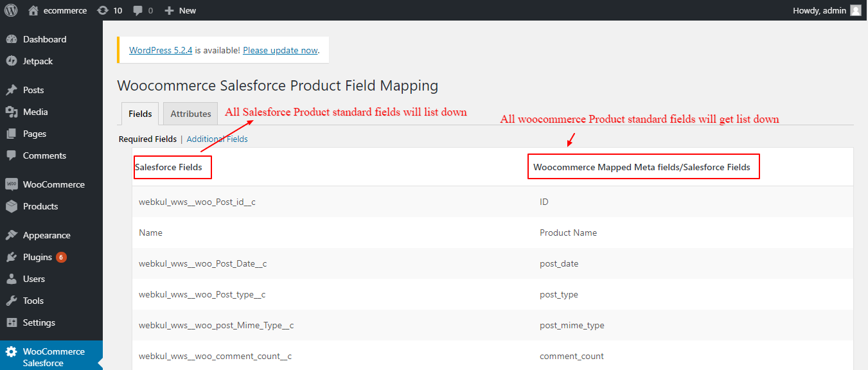Screen dimensions: 868x370
Task: Open the Howdy, admin account menu
Action: click(820, 10)
